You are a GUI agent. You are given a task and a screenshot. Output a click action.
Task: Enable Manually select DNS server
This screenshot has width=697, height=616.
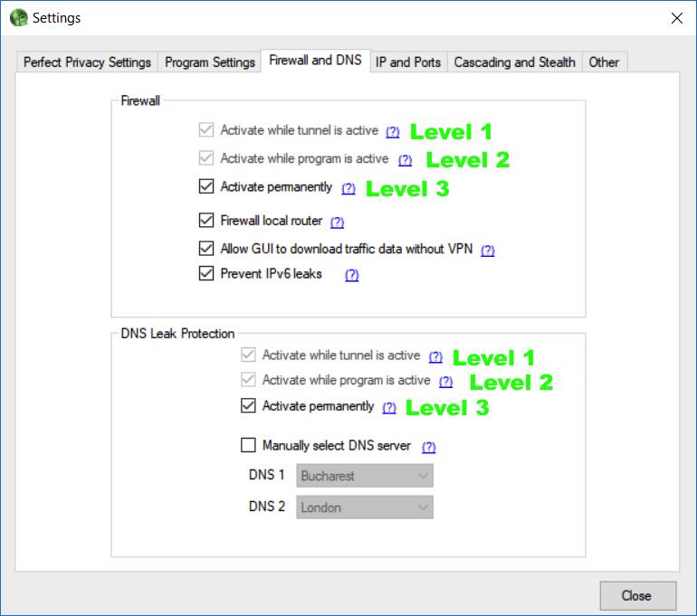click(248, 445)
